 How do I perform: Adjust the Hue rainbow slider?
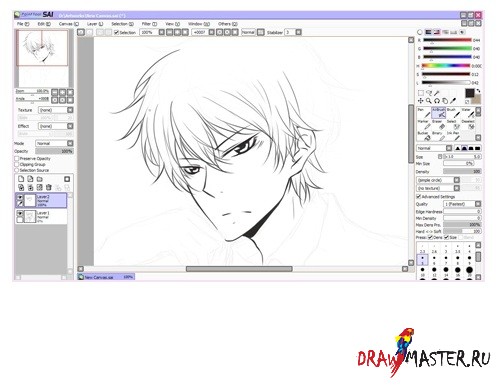[446, 66]
